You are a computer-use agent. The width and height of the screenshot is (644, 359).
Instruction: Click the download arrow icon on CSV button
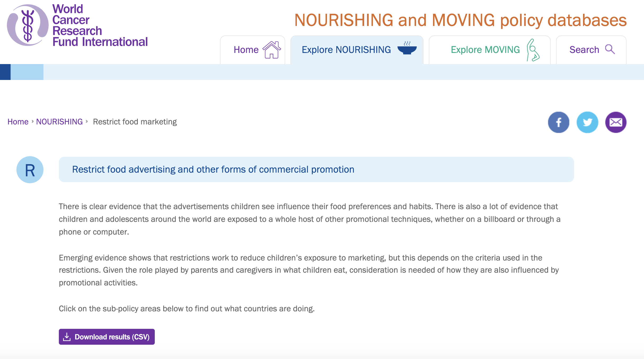pyautogui.click(x=67, y=337)
